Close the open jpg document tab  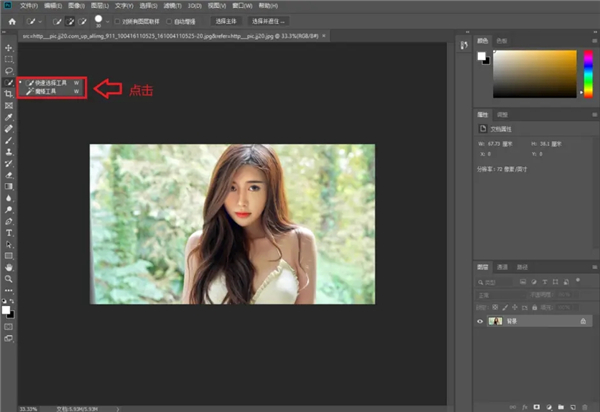click(324, 36)
